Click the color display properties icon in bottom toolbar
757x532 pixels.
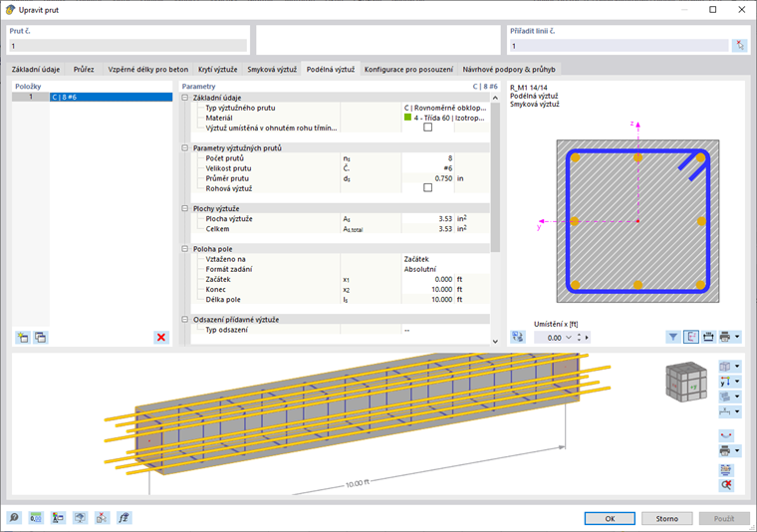[x=58, y=518]
